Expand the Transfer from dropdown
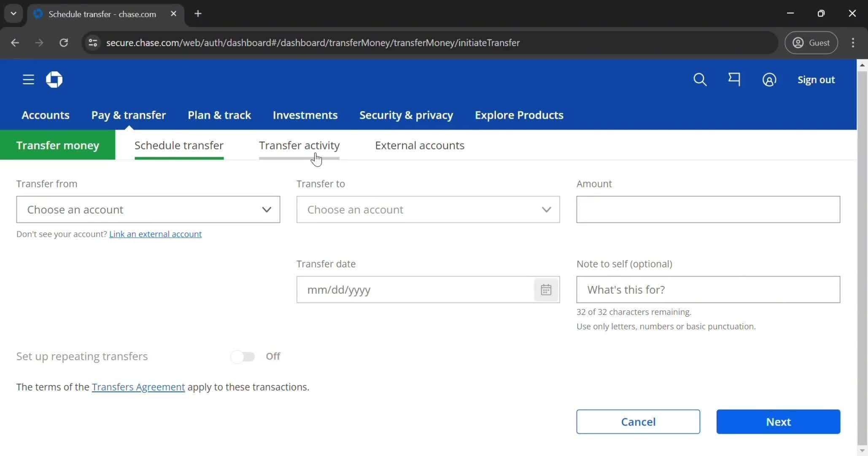Screen dimensions: 868x456 pos(148,209)
